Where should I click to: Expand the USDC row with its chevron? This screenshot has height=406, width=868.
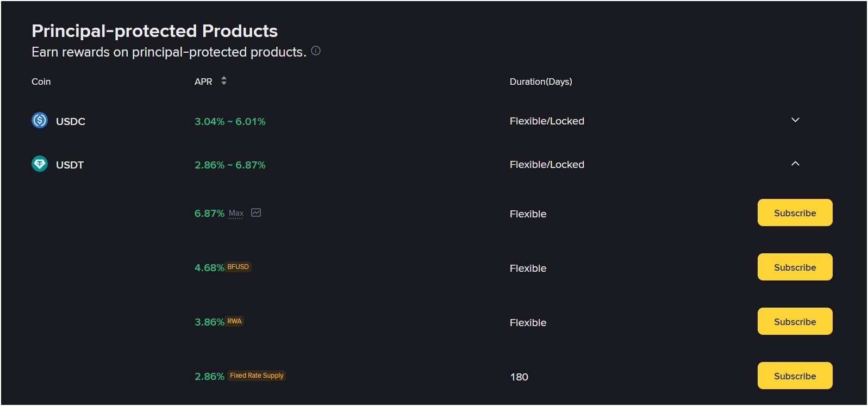(795, 120)
